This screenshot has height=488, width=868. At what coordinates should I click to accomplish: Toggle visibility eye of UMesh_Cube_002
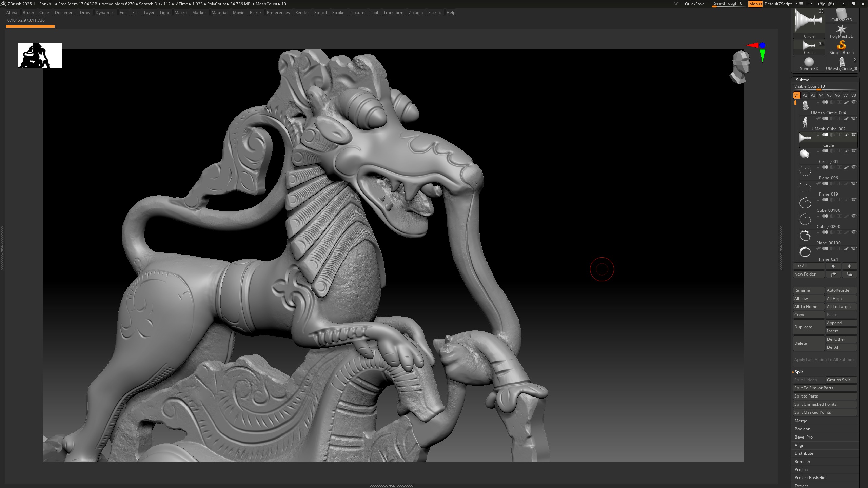point(854,119)
